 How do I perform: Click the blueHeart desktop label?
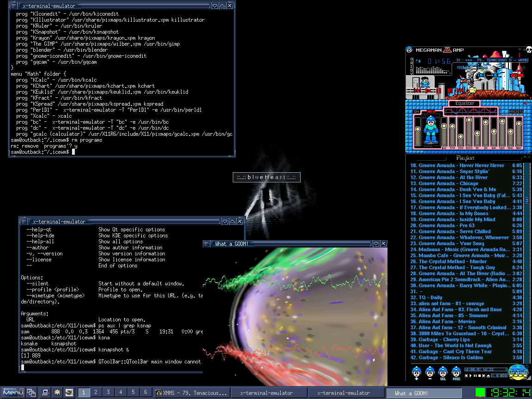tap(266, 177)
